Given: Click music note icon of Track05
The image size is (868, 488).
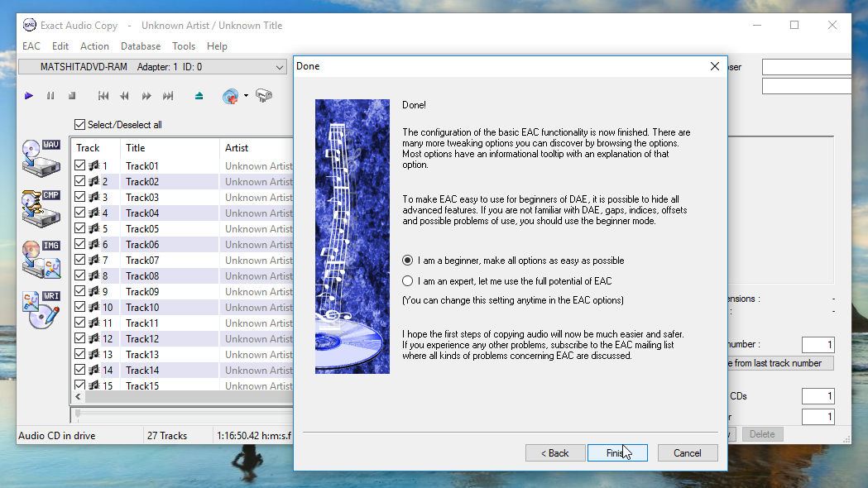Looking at the screenshot, I should 94,228.
